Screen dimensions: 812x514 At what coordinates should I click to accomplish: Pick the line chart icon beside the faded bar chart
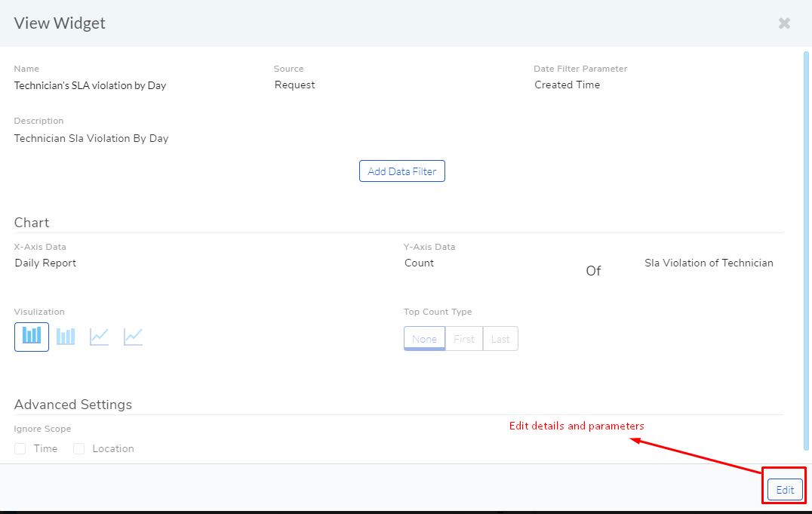pyautogui.click(x=99, y=337)
